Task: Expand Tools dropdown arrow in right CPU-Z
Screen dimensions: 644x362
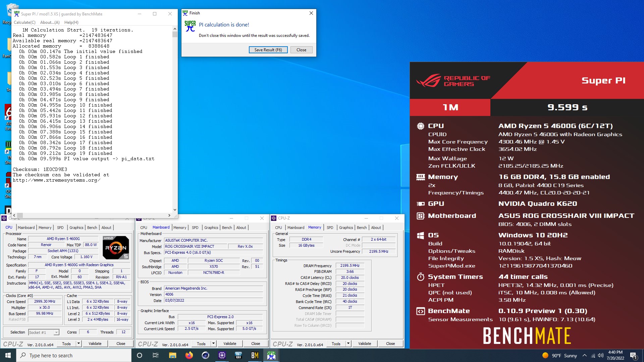Action: [348, 344]
